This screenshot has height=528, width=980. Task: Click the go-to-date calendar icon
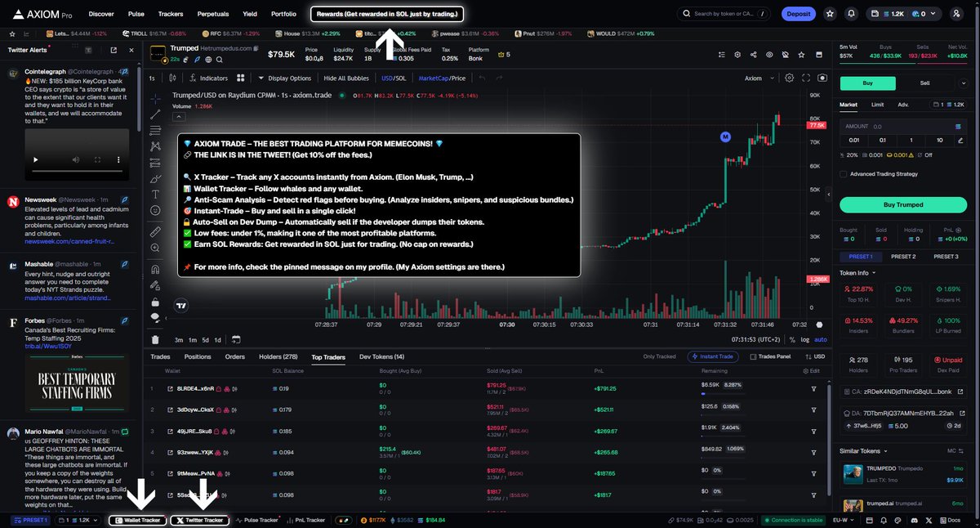(x=236, y=339)
